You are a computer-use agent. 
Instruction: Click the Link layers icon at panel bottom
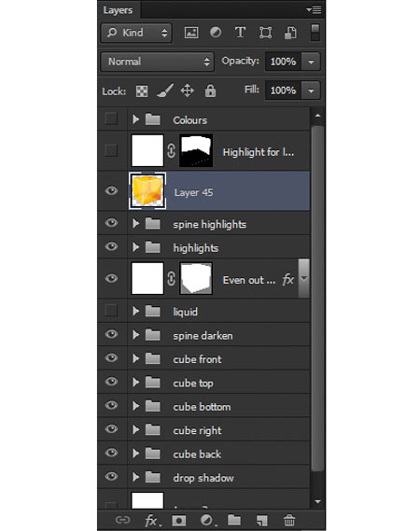(122, 520)
